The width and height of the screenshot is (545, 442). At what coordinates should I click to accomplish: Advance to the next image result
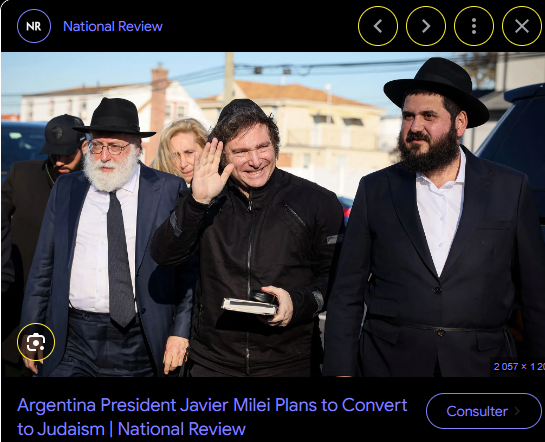tap(426, 26)
